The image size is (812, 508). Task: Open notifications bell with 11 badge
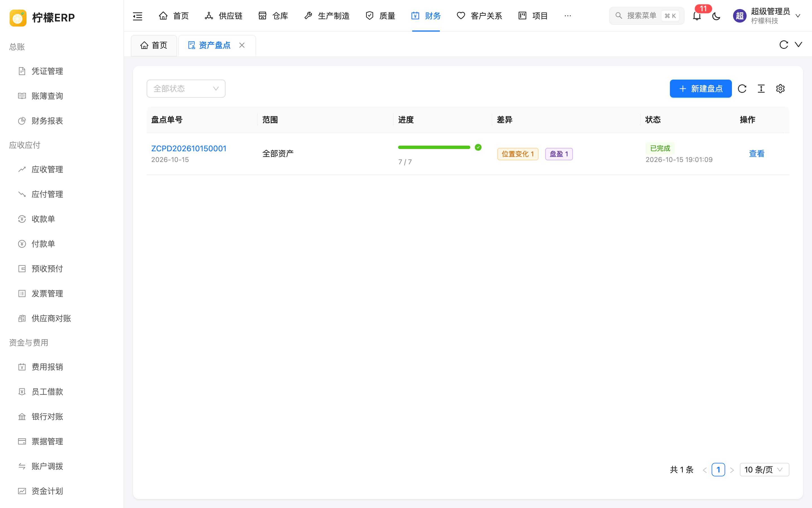pos(697,16)
